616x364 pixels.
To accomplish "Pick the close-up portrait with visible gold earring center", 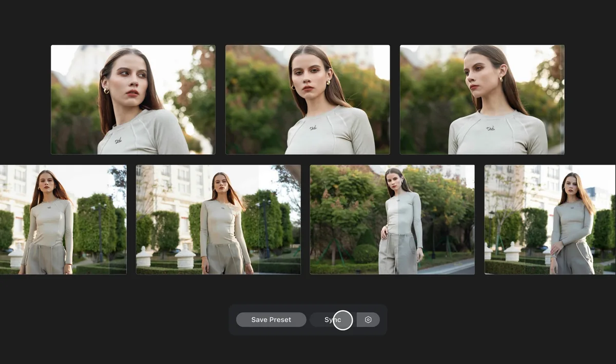I will [307, 99].
